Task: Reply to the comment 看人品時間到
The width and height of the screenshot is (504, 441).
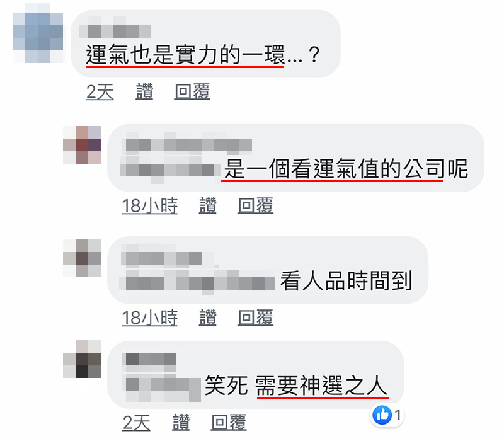Action: [255, 318]
